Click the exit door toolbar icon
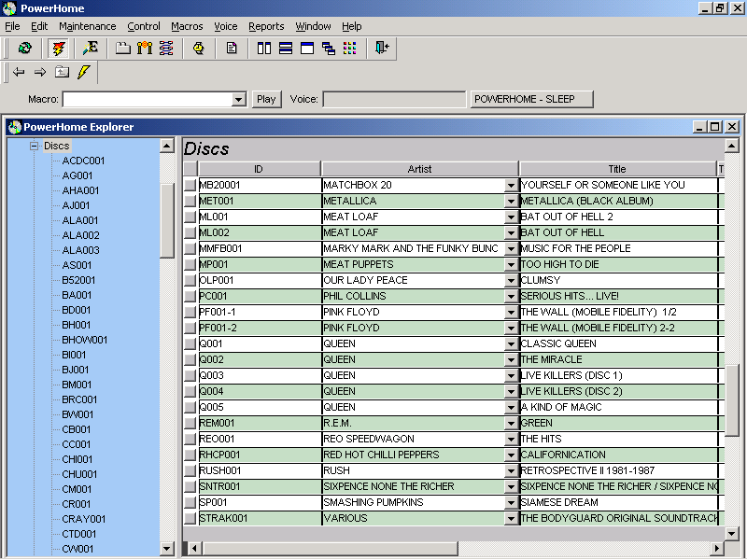This screenshot has height=560, width=747. pyautogui.click(x=382, y=48)
